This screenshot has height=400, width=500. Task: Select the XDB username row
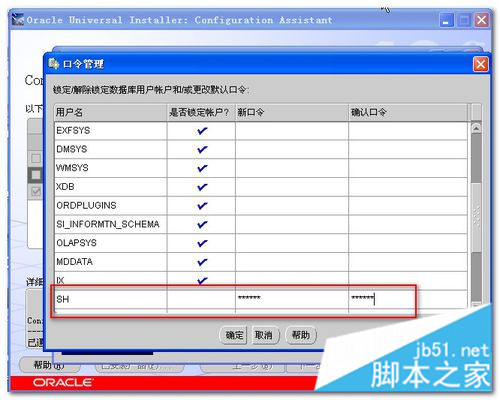click(x=110, y=187)
